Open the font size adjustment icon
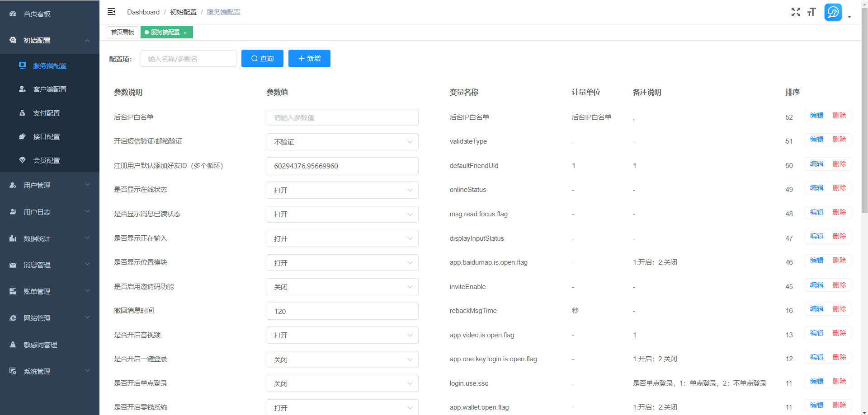Viewport: 868px width, 415px height. coord(811,12)
